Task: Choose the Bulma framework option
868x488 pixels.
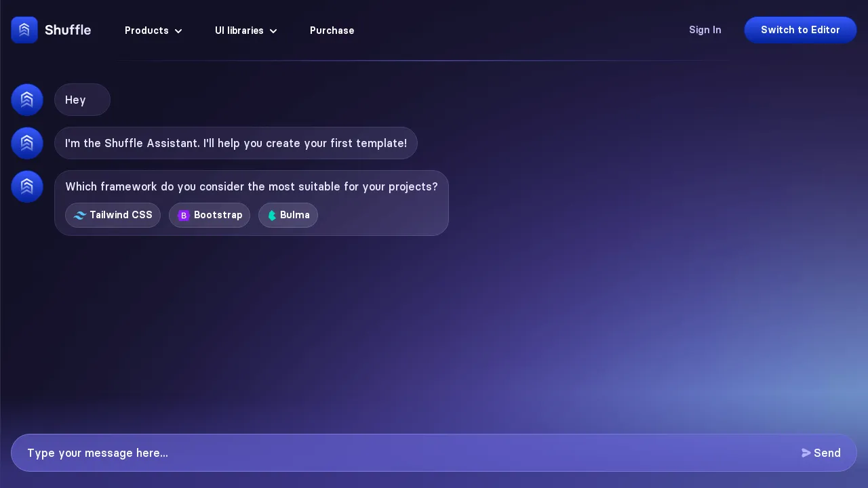Action: [288, 215]
